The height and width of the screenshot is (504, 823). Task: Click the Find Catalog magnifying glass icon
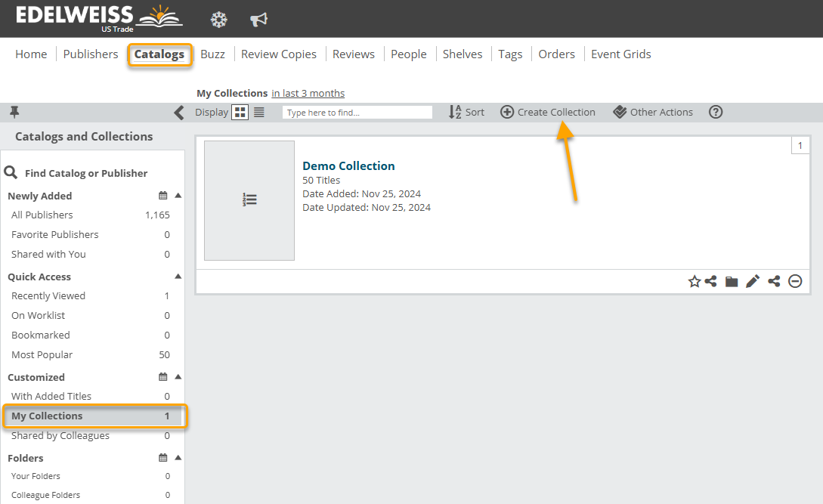coord(11,173)
